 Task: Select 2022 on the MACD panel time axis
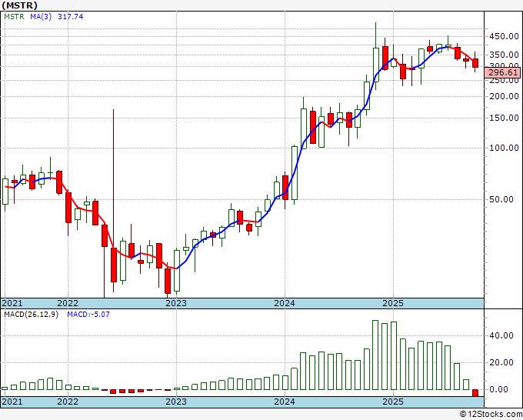coord(68,402)
